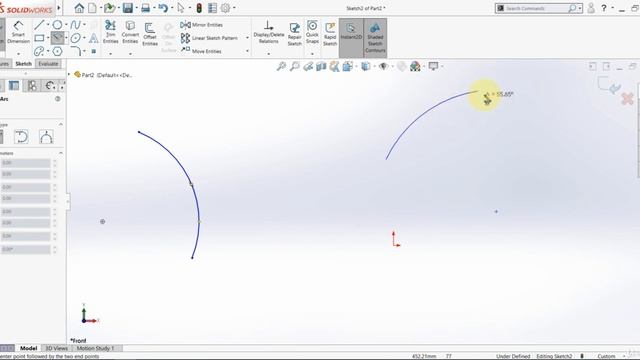This screenshot has height=360, width=640.
Task: Open File Properties icon in the quick access bar
Action: [212, 8]
